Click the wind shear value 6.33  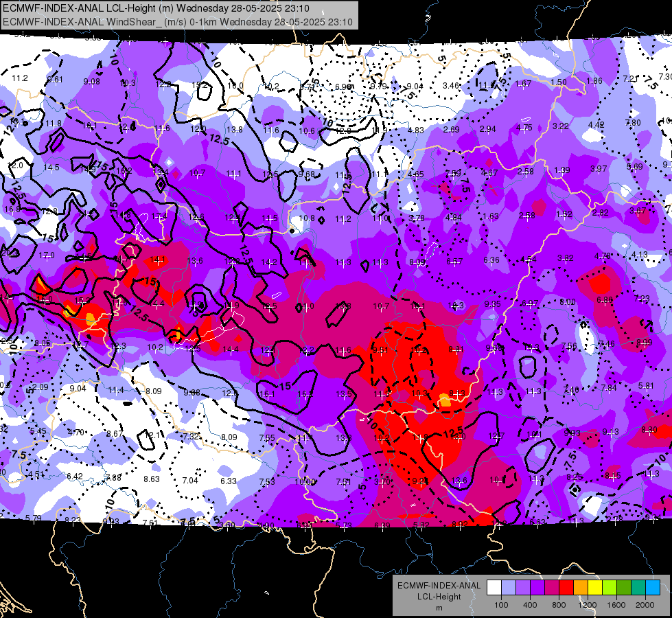229,481
